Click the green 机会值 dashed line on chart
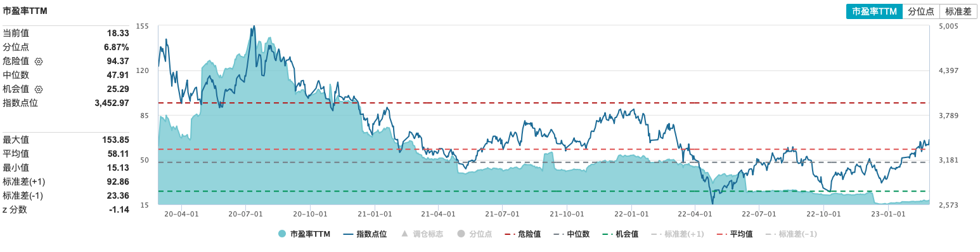This screenshot has height=252, width=980. (542, 191)
